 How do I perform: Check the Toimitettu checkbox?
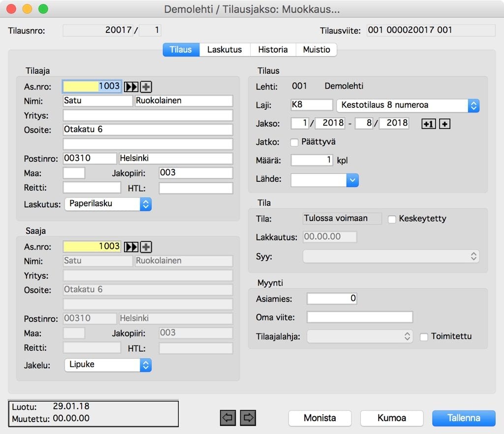[424, 336]
